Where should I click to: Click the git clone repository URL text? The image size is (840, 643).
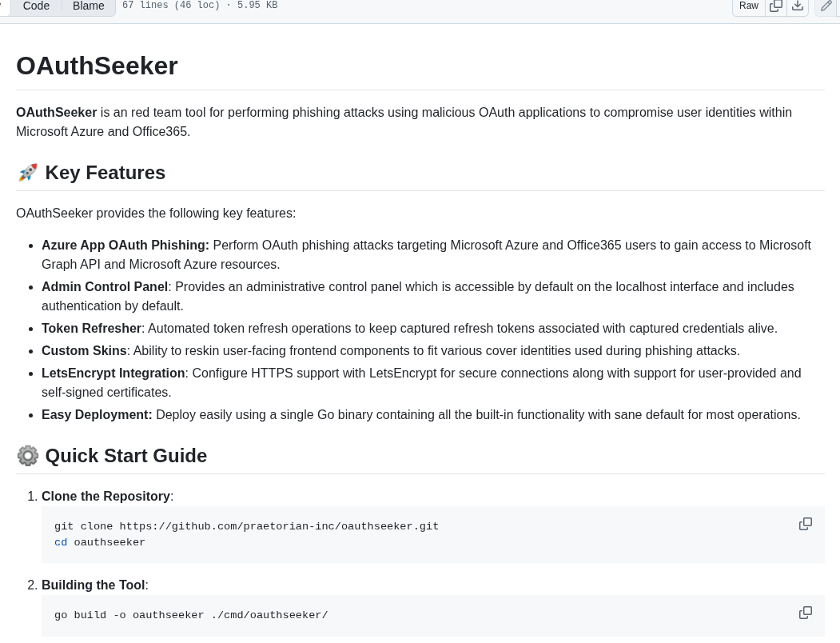pos(279,526)
